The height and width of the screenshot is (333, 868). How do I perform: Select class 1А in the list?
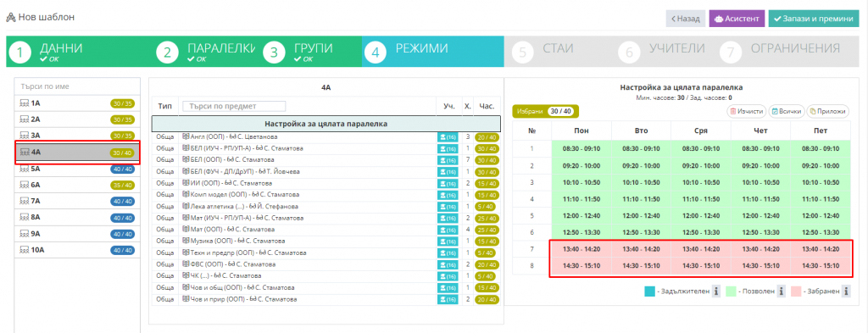(77, 103)
